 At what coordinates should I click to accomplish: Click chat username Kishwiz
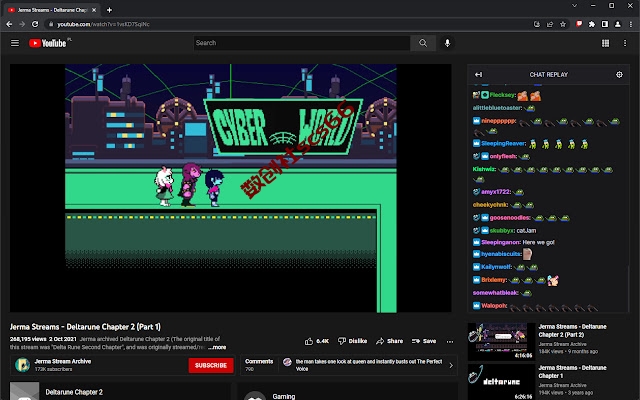(484, 169)
